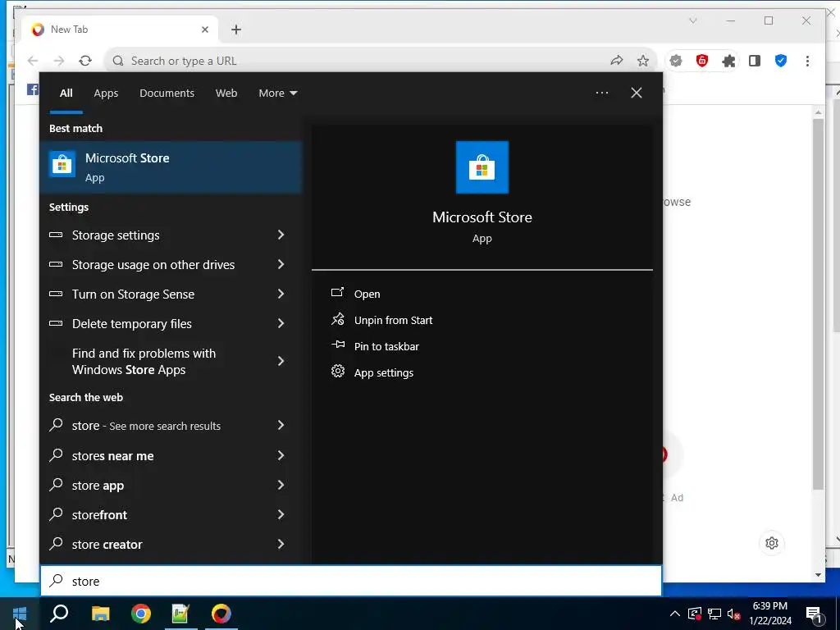Click the browser forward arrow

pos(59,61)
